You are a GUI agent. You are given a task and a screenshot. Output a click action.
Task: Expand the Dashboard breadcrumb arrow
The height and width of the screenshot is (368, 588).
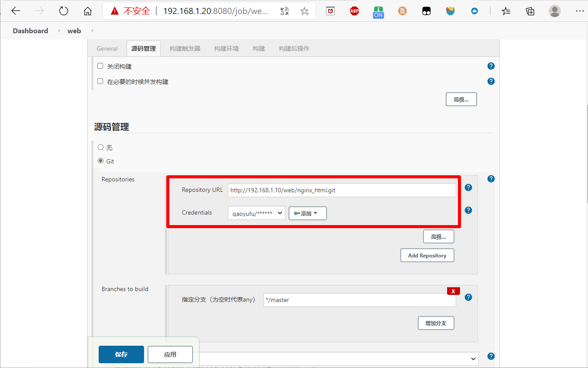pyautogui.click(x=58, y=31)
